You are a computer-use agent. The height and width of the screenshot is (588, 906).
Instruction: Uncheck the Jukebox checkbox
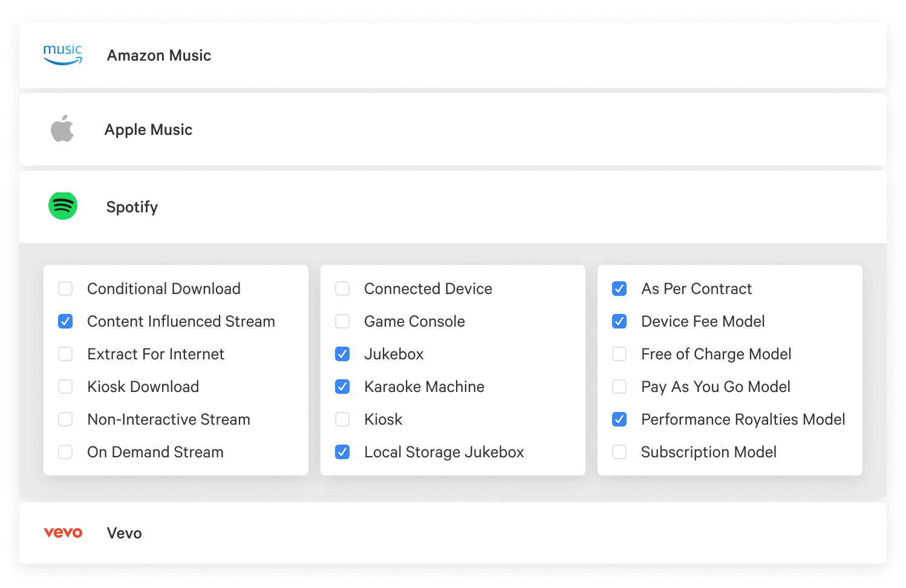(342, 354)
